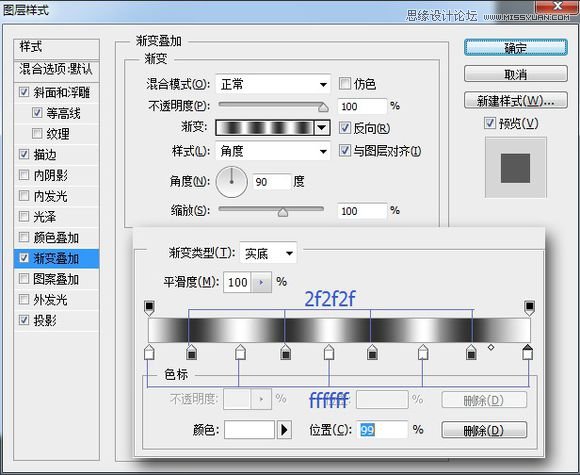
Task: Open 样式 gradient style dropdown
Action: tap(273, 151)
